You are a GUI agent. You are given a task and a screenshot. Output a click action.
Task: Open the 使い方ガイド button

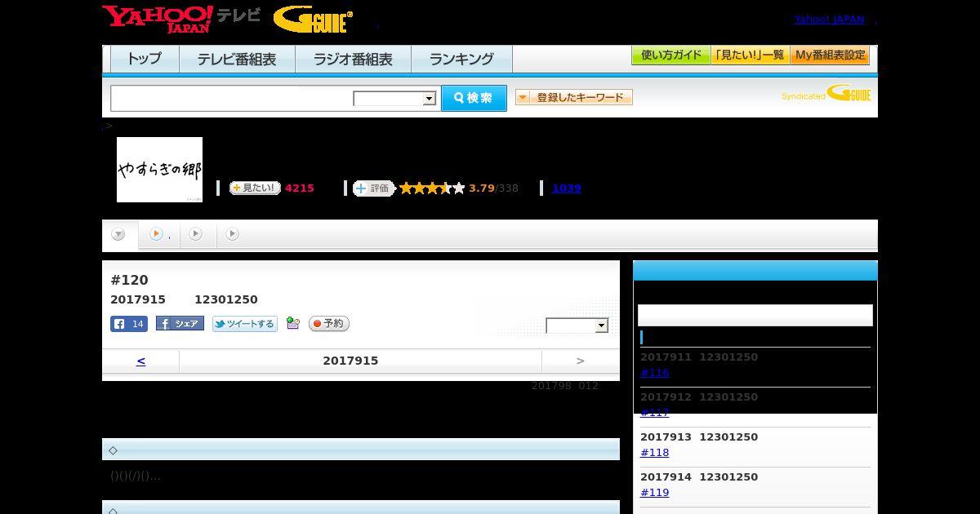[670, 55]
